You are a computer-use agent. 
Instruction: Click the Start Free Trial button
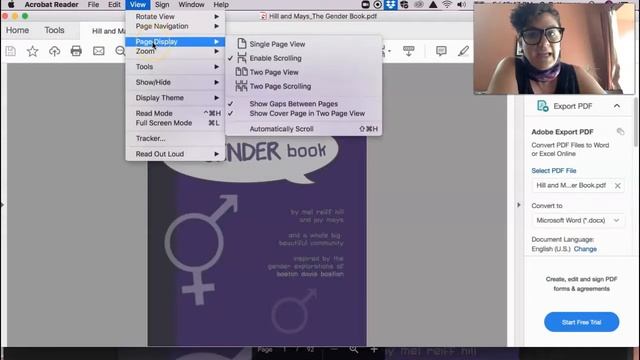[x=581, y=322]
